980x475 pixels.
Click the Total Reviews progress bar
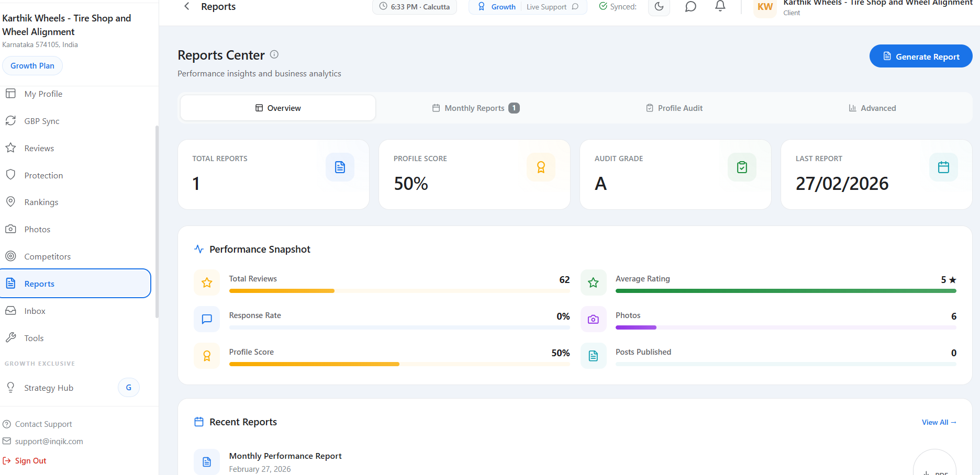[x=399, y=291]
